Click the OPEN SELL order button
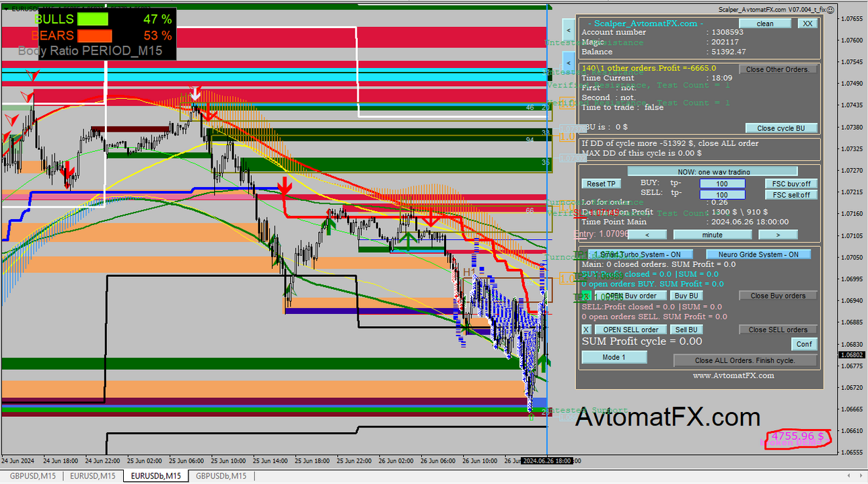Viewport: 868px width, 484px height. pyautogui.click(x=630, y=329)
